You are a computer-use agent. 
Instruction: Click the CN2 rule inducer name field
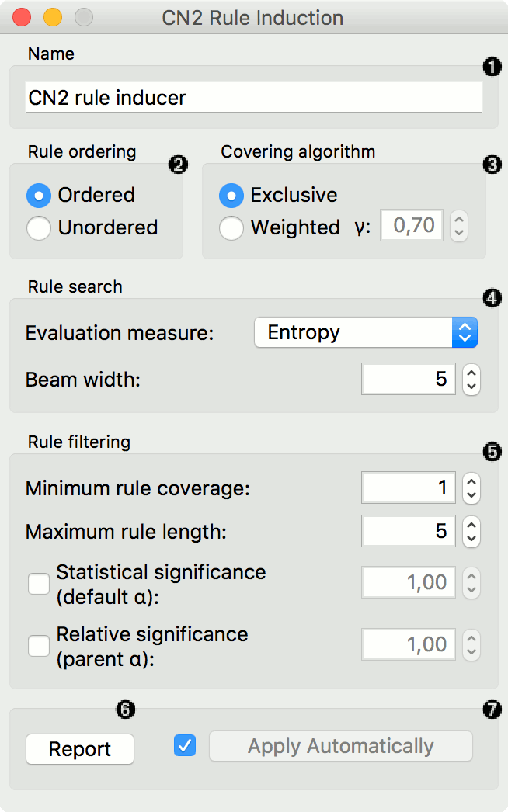[x=254, y=97]
